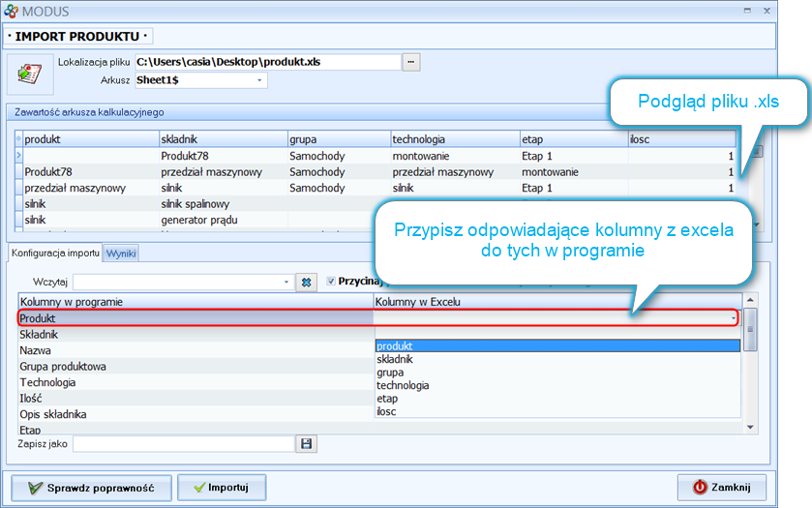Pick 'ilosc' from the dropdown list
The width and height of the screenshot is (812, 508).
pos(557,411)
